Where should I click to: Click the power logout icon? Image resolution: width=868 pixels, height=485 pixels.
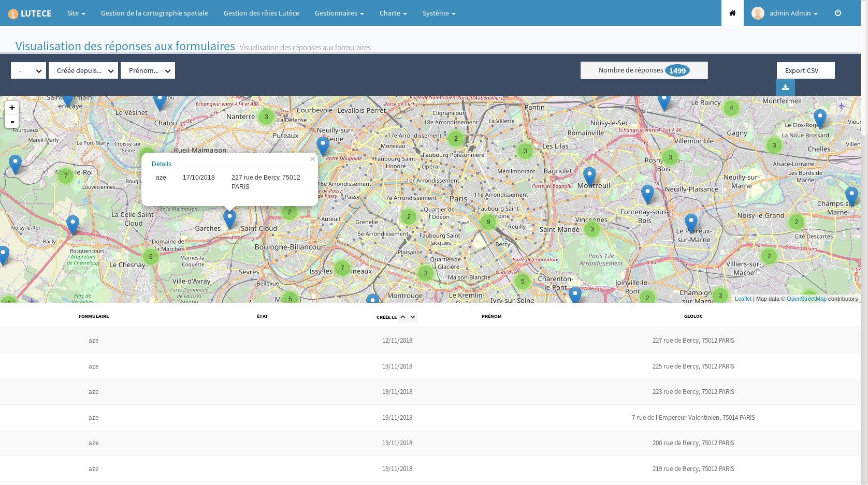click(838, 13)
